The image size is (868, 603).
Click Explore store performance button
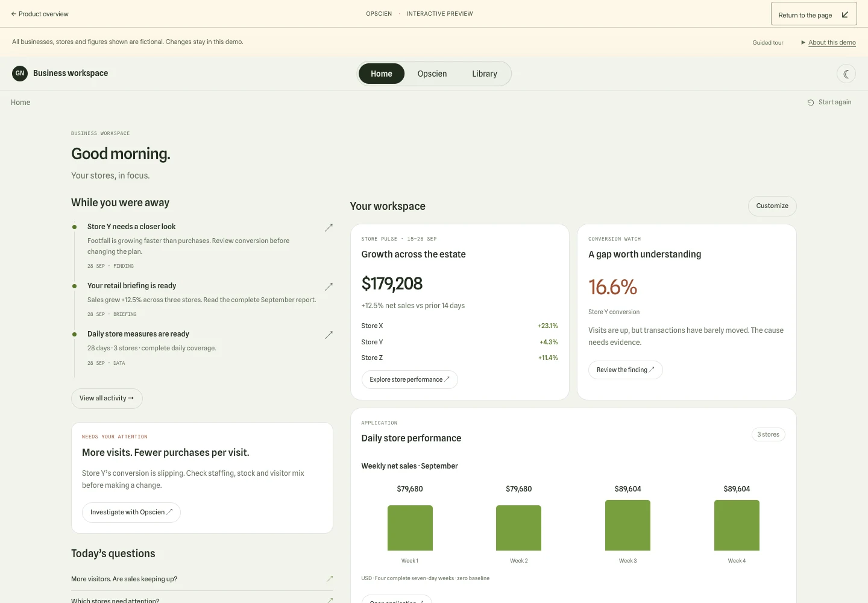click(x=410, y=380)
